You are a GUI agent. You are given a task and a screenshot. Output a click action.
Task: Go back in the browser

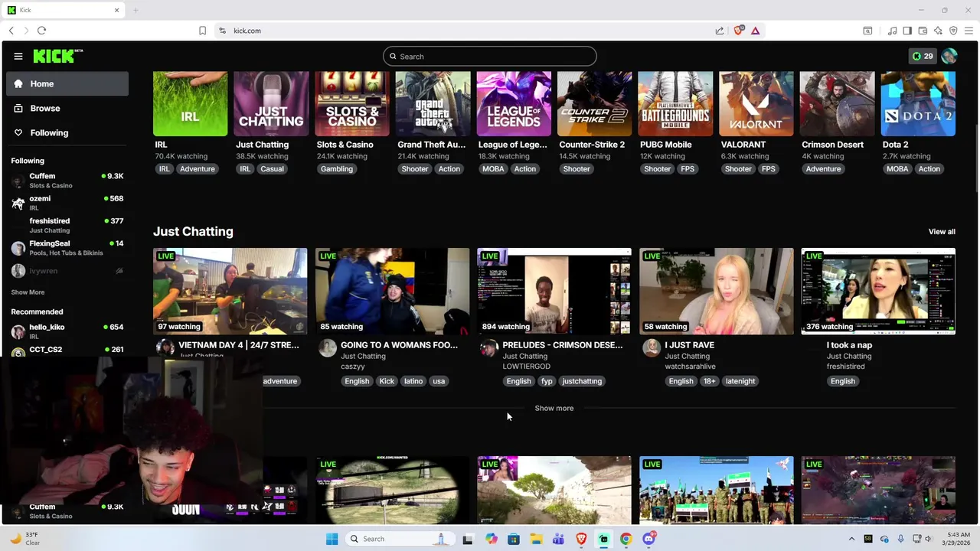11,31
